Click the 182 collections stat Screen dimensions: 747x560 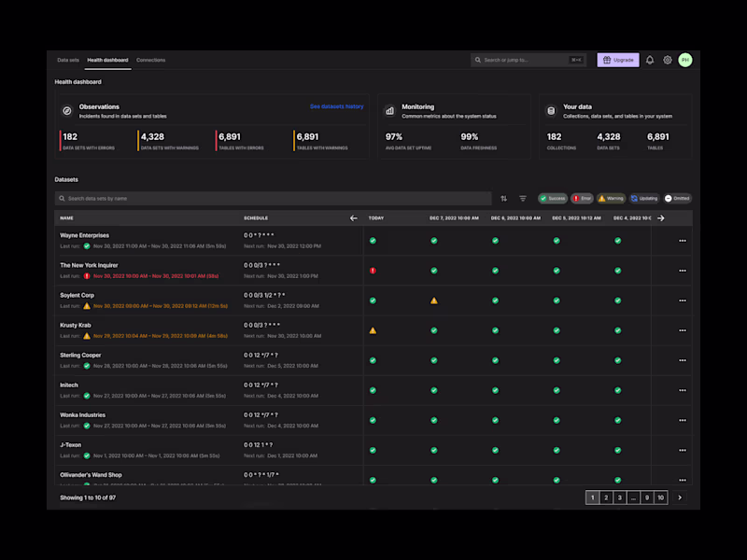(x=561, y=141)
